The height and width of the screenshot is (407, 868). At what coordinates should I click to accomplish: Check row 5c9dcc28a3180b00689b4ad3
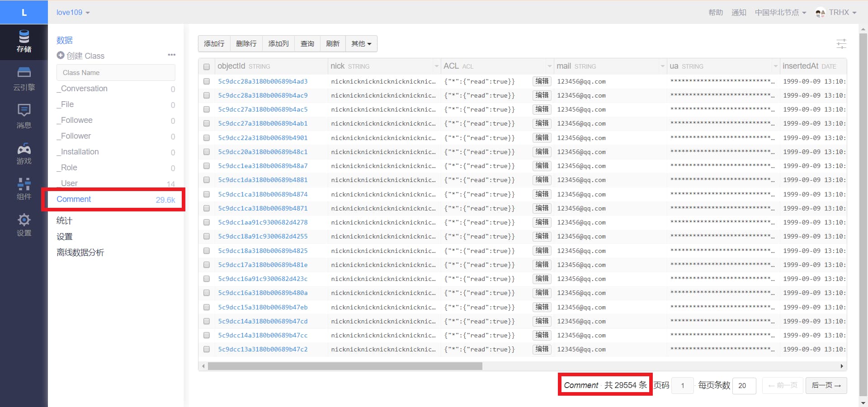coord(207,81)
